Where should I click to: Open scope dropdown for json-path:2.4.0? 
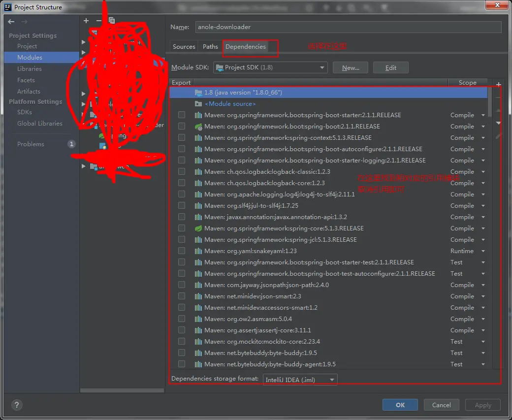coord(483,285)
